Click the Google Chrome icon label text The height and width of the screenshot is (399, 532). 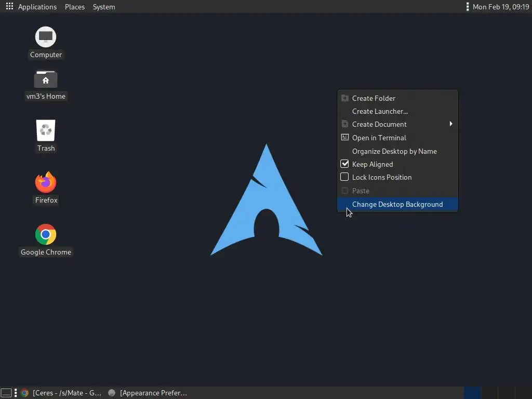[46, 252]
